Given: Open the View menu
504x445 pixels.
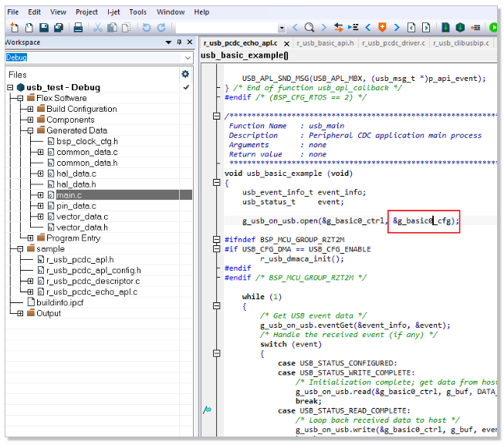Looking at the screenshot, I should click(x=58, y=12).
